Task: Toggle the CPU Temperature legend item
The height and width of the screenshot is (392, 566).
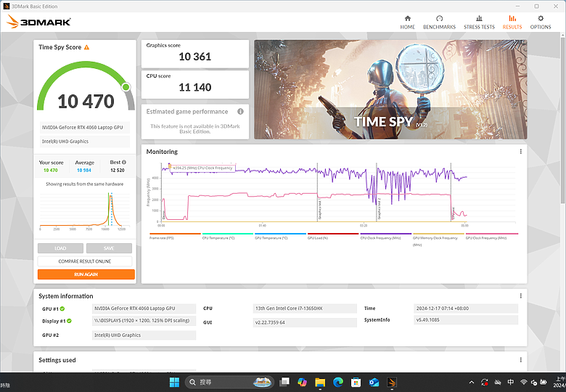Action: (x=227, y=236)
